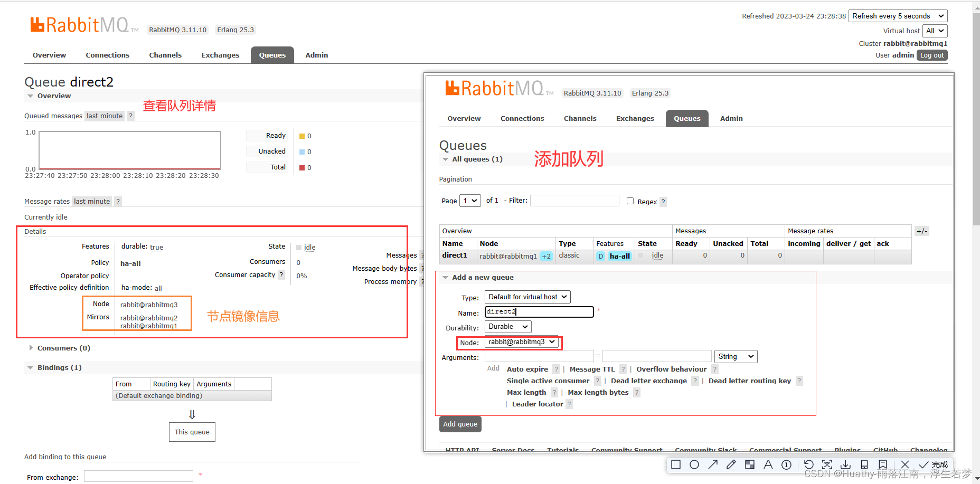Viewport: 980px width, 484px height.
Task: Open the Node rabbit@rabbitmq3 dropdown
Action: (x=522, y=342)
